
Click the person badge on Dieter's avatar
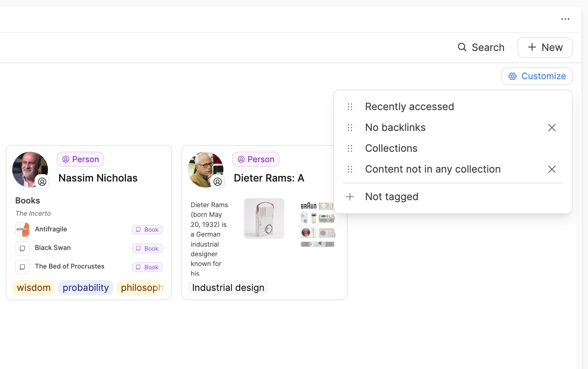[218, 182]
